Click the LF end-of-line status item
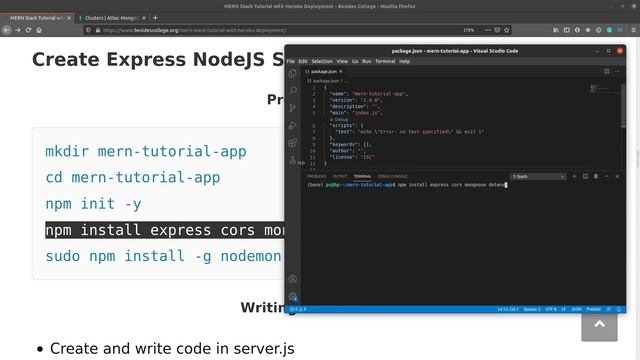Image resolution: width=640 pixels, height=360 pixels. 564,309
